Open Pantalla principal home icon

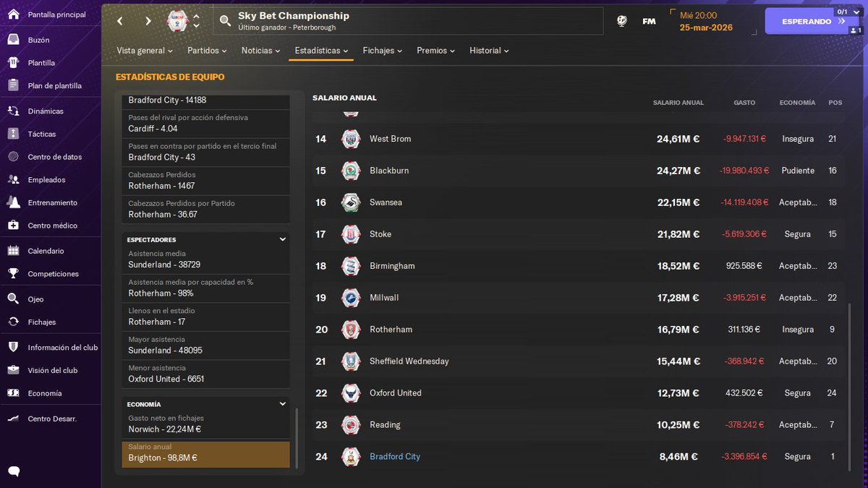(13, 15)
